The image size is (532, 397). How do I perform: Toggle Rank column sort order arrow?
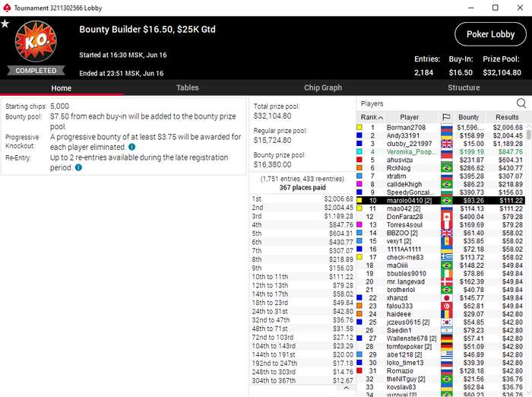tap(381, 118)
